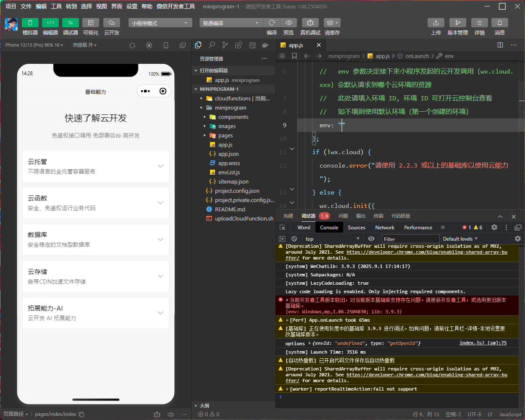This screenshot has height=420, width=525.
Task: Open the explorer files icon in the activity bar
Action: pos(198,45)
